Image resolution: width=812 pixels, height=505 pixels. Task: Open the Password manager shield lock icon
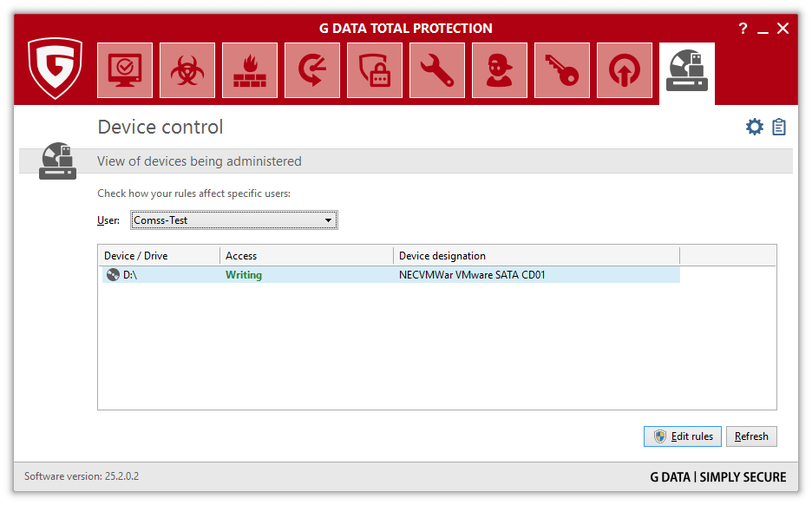[x=375, y=70]
